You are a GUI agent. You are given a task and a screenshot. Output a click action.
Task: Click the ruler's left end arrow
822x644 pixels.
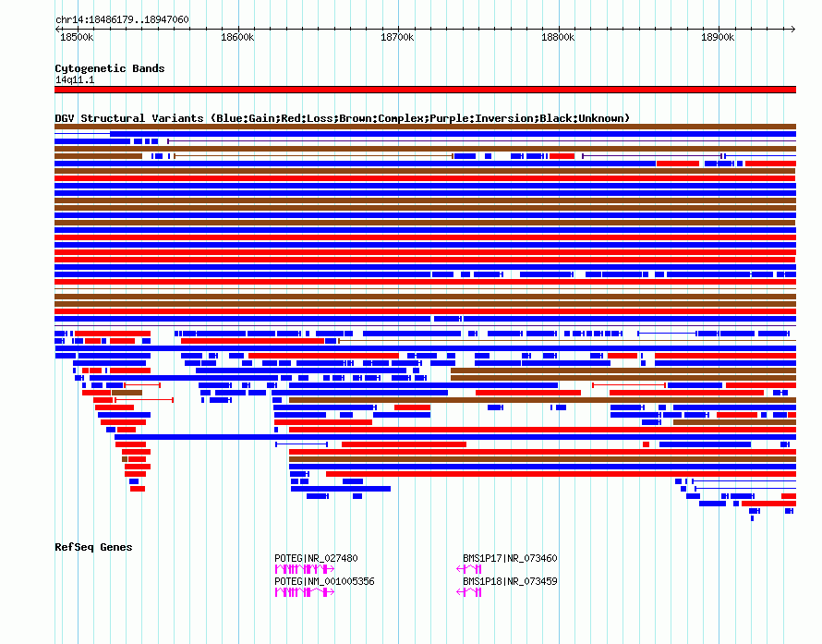[x=57, y=30]
